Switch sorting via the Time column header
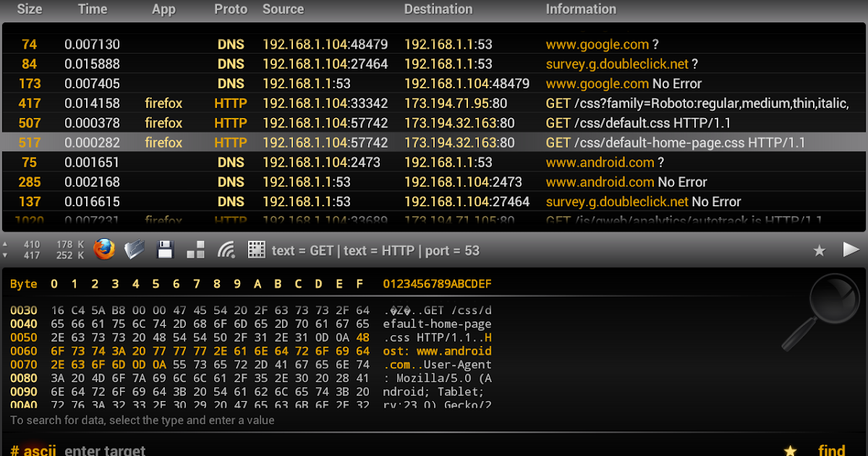868x456 pixels. [x=93, y=9]
